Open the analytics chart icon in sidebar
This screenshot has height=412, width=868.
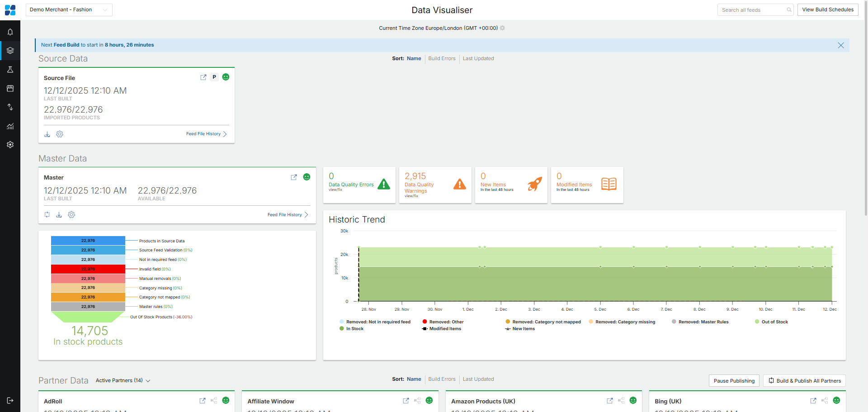[x=10, y=126]
